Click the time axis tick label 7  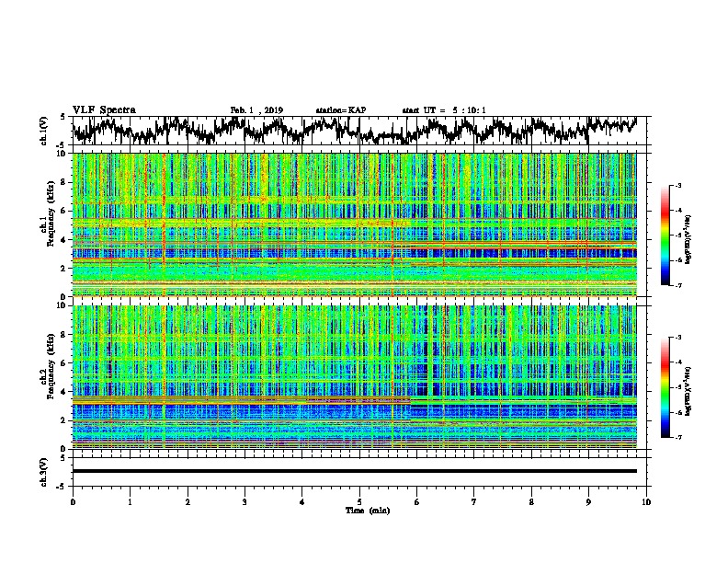(474, 501)
